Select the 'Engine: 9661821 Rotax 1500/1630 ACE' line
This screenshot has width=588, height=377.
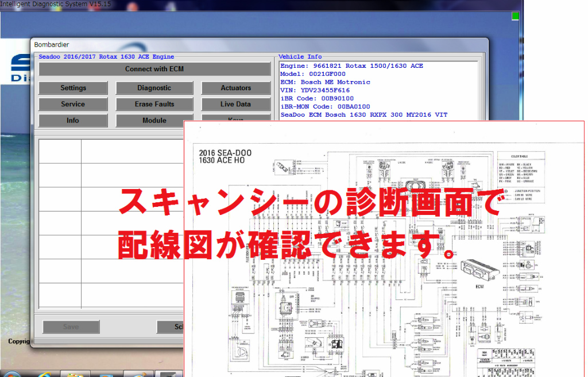(352, 66)
